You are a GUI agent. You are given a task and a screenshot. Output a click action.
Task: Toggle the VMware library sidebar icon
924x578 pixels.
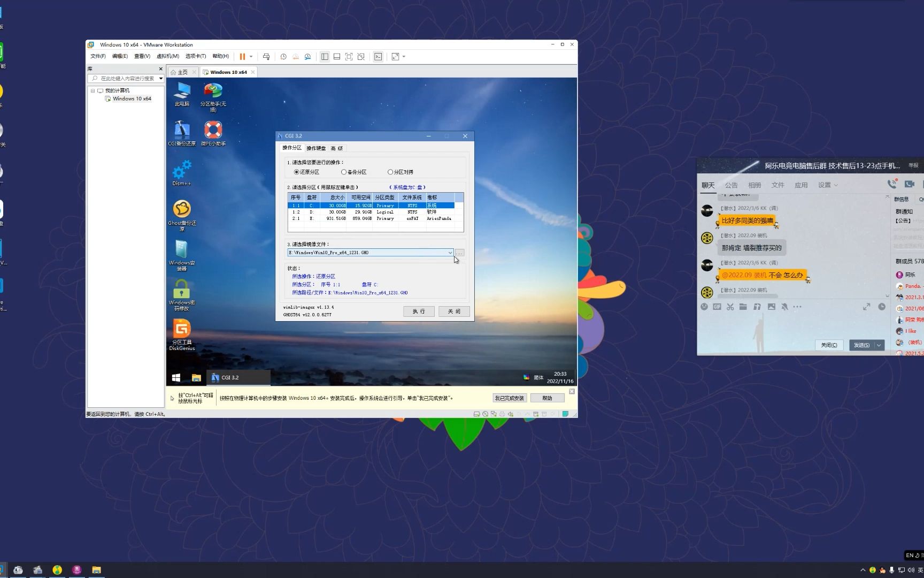coord(325,57)
